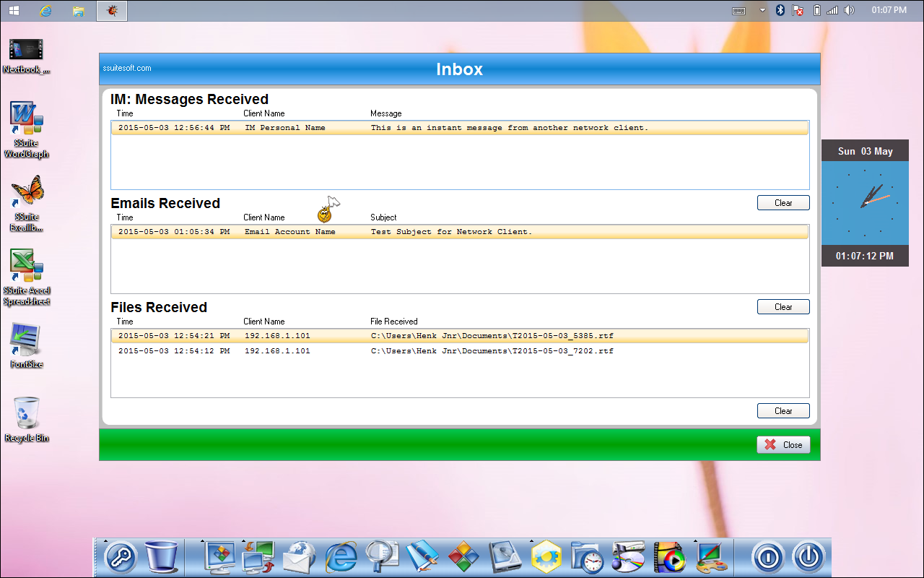Show hidden tray icons arrow
Image resolution: width=924 pixels, height=578 pixels.
762,11
